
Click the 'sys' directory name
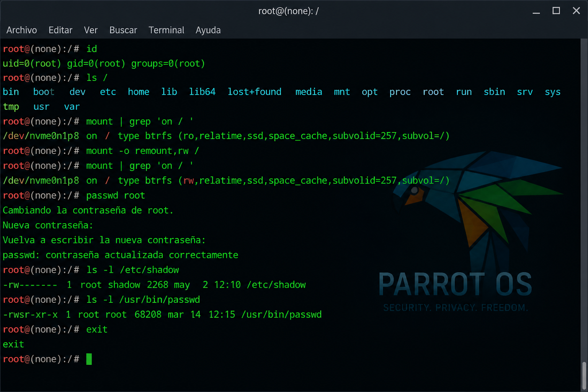553,92
